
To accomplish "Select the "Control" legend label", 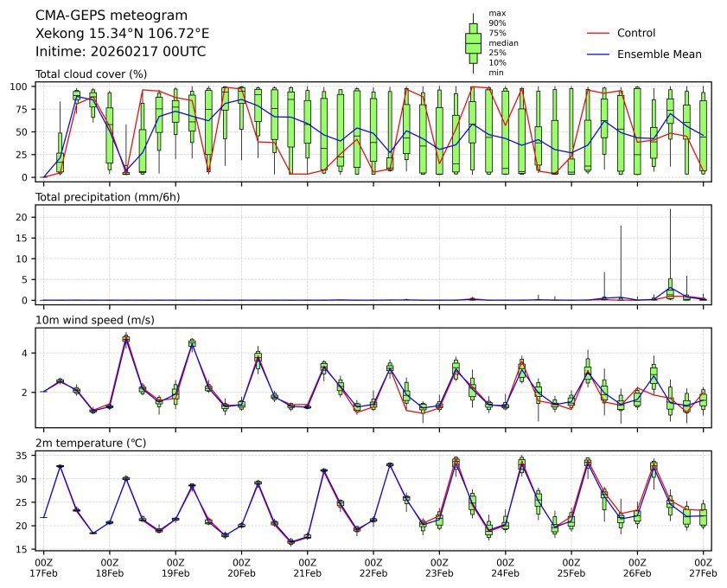I will pyautogui.click(x=635, y=33).
